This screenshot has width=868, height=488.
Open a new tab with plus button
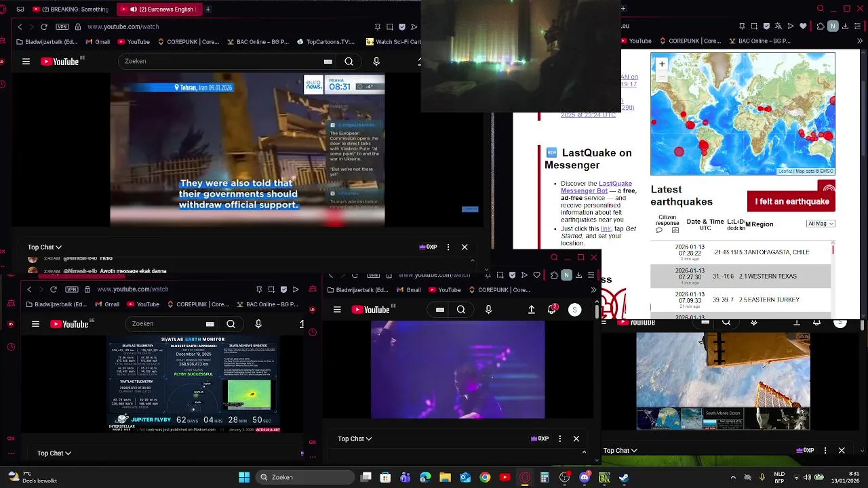pyautogui.click(x=208, y=9)
